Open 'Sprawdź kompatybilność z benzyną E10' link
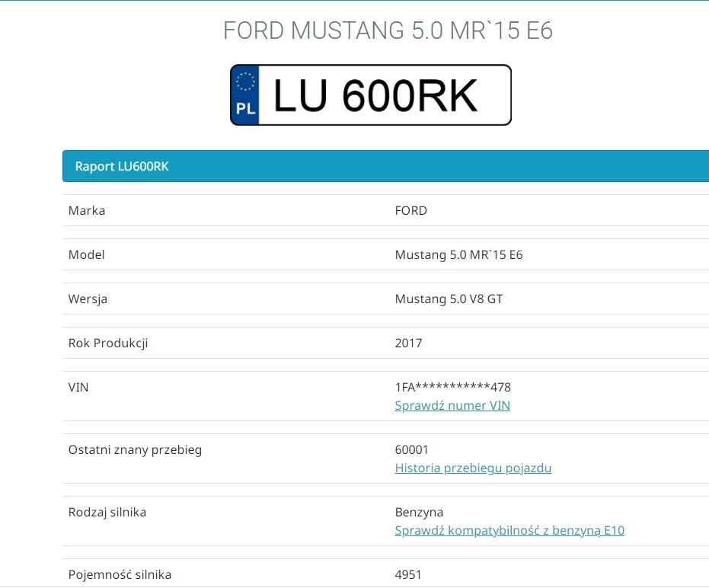Screen dimensions: 709x588 (509, 531)
